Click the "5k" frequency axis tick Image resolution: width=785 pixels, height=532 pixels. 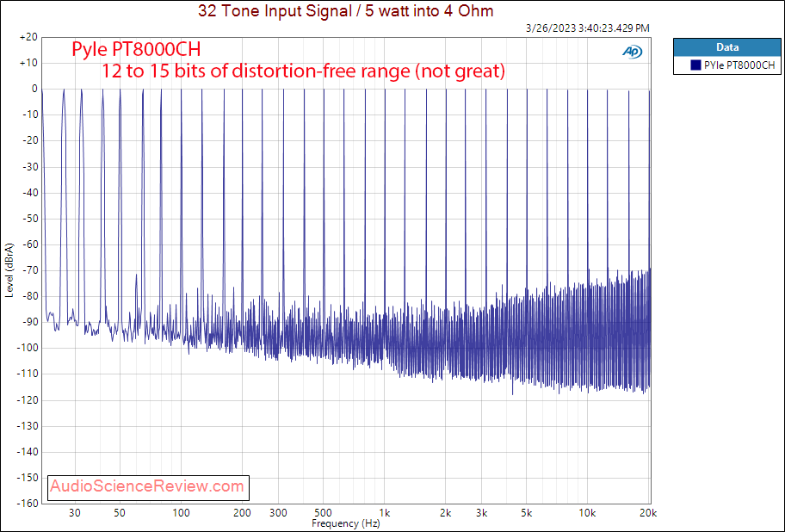[x=526, y=513]
